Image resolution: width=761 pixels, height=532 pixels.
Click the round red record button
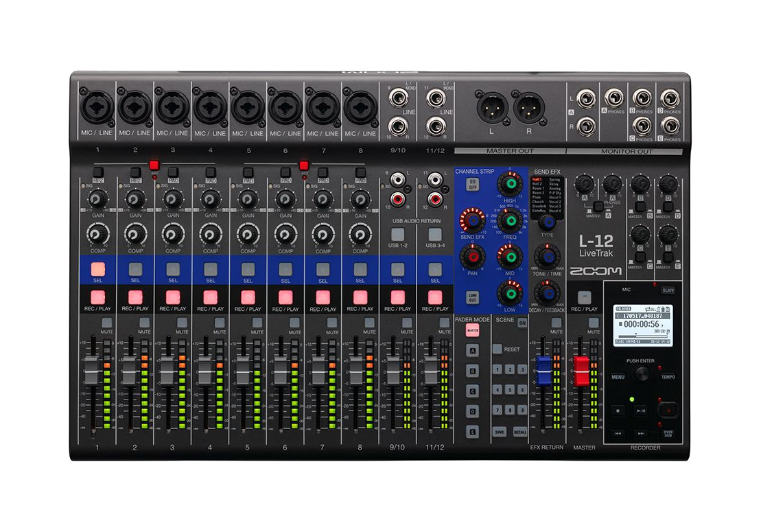pyautogui.click(x=668, y=410)
